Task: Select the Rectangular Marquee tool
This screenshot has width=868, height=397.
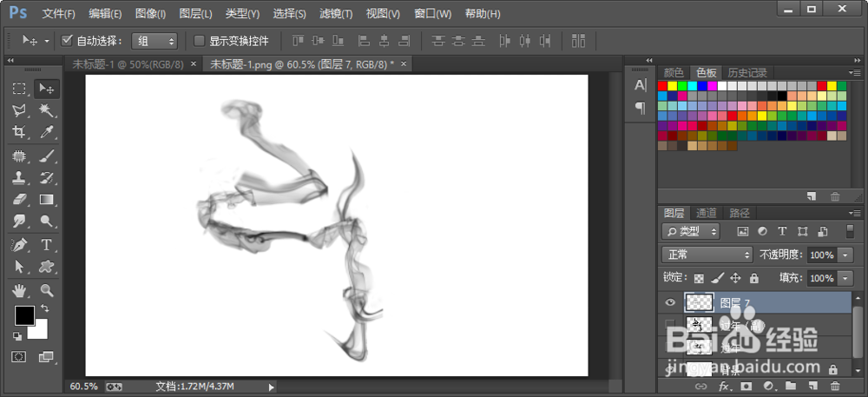Action: [19, 89]
